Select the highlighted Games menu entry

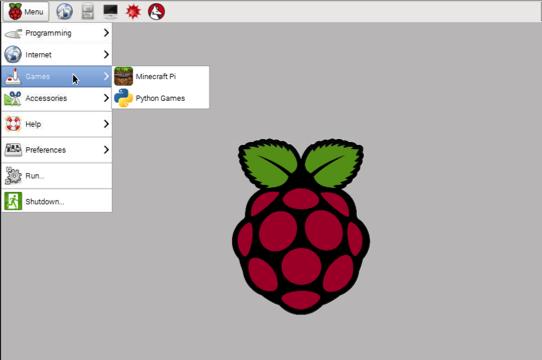(x=56, y=76)
